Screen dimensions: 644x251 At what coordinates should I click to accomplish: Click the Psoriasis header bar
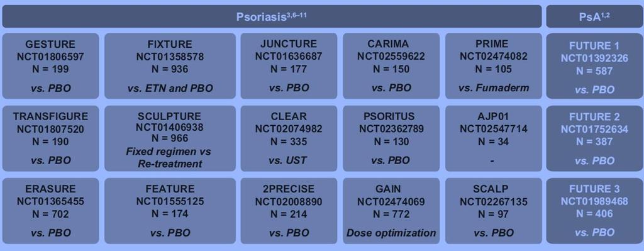coord(272,16)
